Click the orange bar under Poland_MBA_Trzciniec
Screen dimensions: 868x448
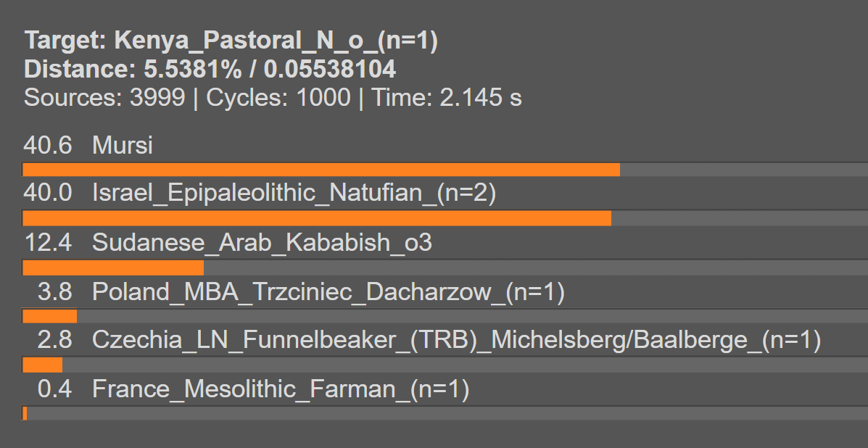(x=49, y=316)
